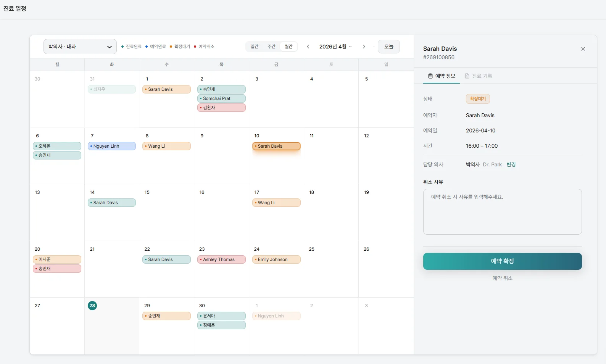Open 송민재 appointment on April 29
Screen dimensions: 606x364
pos(166,316)
